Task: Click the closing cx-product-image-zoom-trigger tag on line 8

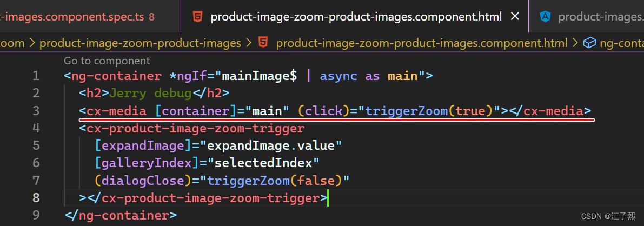Action: point(207,198)
